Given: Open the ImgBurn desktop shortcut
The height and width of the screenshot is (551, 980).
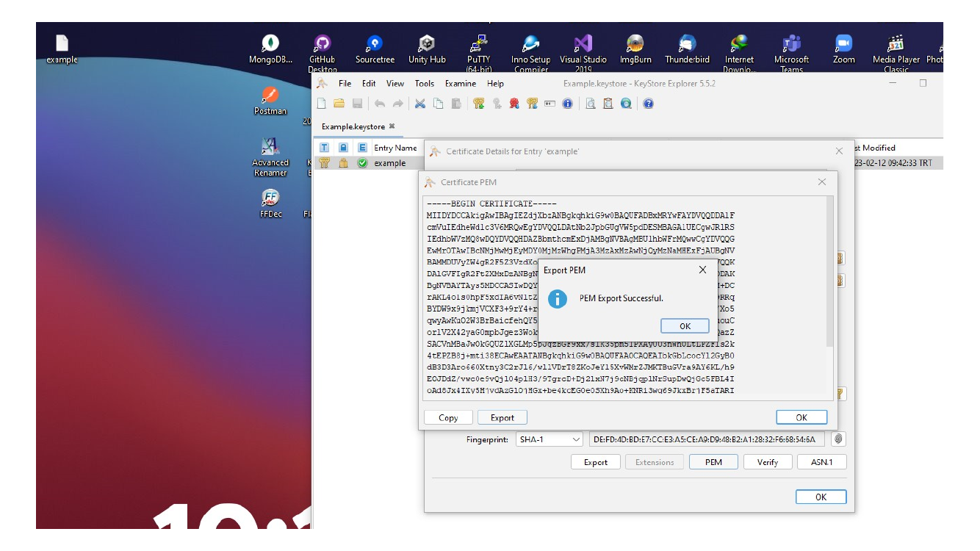Looking at the screenshot, I should 635,50.
